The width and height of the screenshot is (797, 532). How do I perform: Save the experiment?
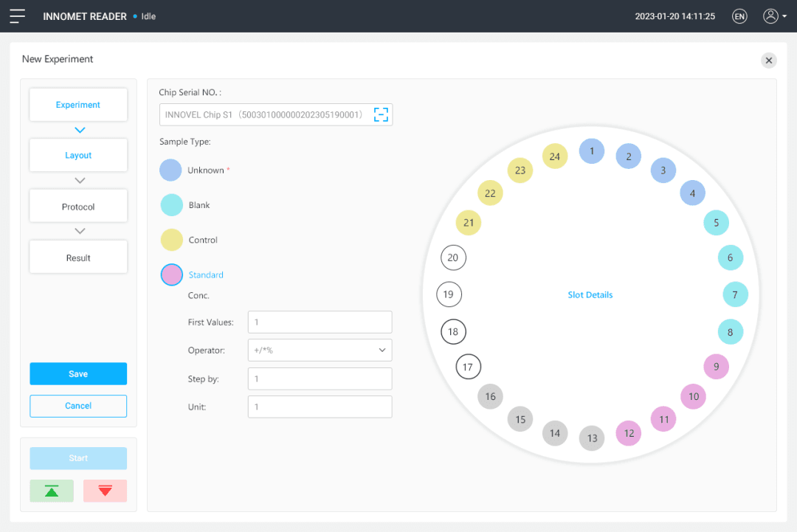coord(78,374)
